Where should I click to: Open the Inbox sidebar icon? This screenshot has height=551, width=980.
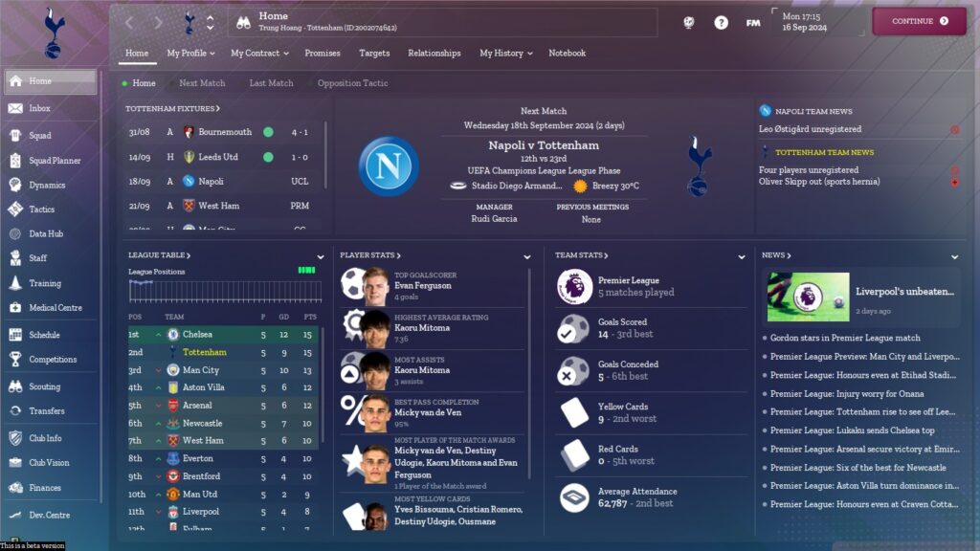(x=15, y=108)
